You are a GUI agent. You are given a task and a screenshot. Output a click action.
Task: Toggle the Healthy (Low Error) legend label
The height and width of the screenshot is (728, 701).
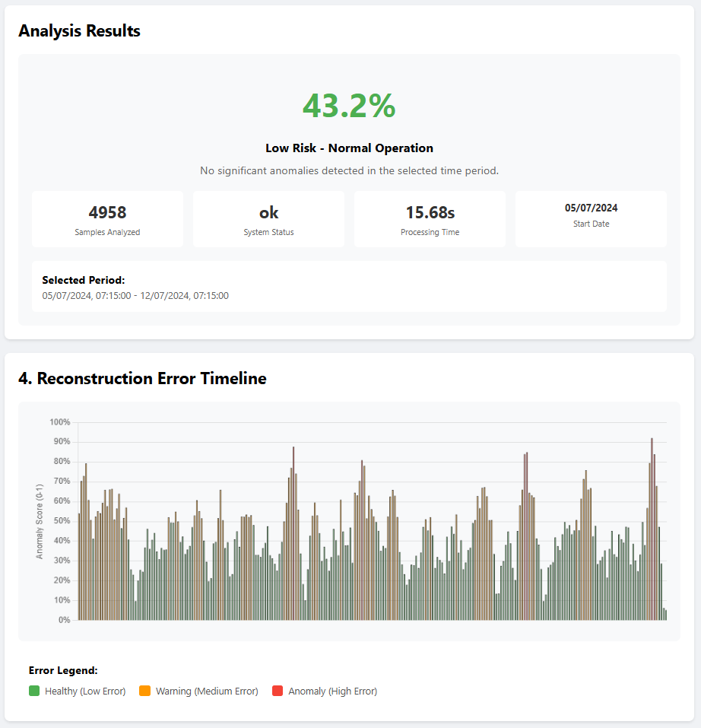84,691
